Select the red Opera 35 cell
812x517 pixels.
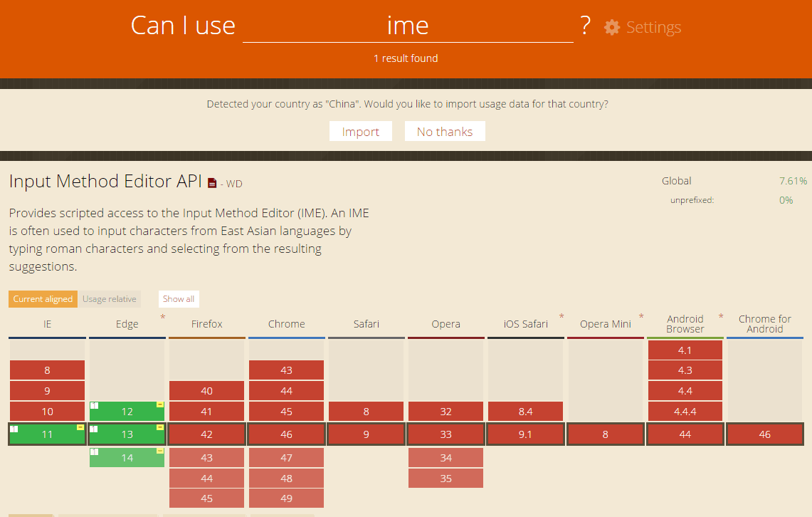(x=446, y=478)
